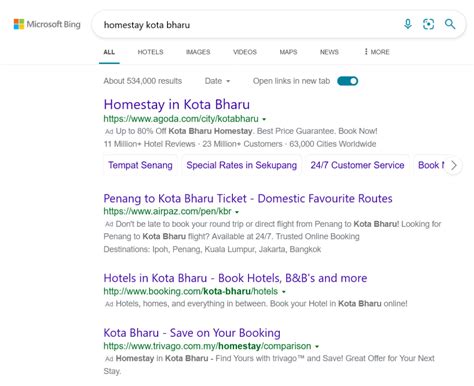Click 24/7 Customer Service sitelink
Screen dimensions: 474x386
coord(357,165)
